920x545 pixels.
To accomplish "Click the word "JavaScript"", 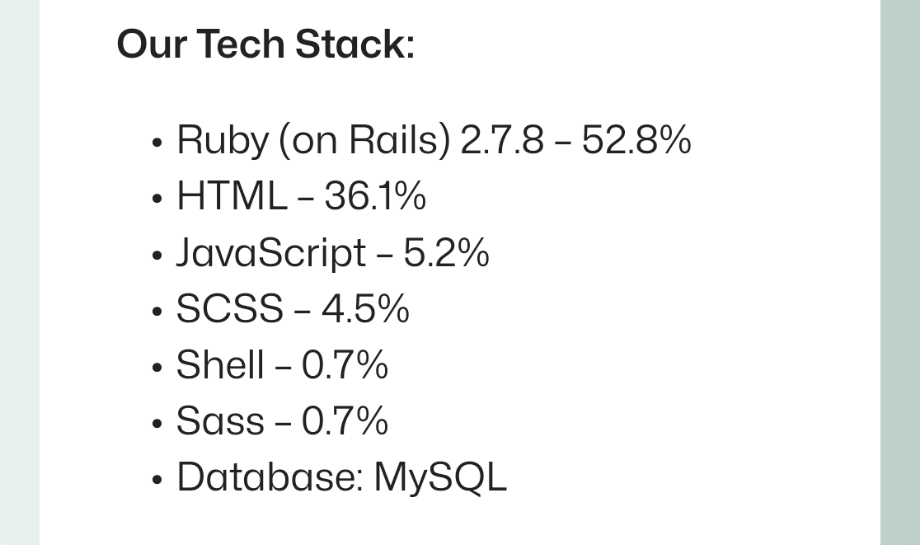I will 271,253.
